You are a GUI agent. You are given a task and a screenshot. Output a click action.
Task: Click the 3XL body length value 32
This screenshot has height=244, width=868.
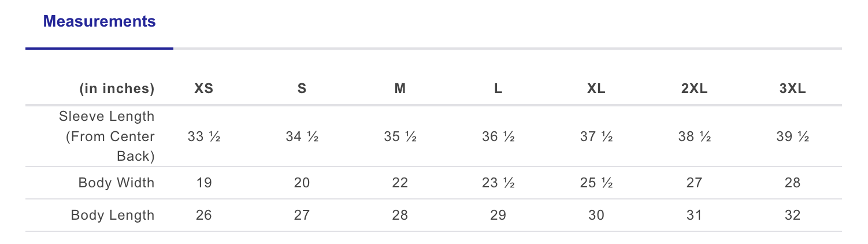coord(792,216)
